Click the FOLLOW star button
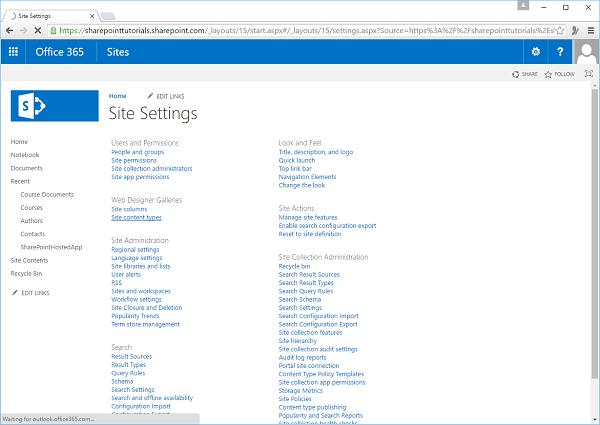The width and height of the screenshot is (600, 425). [559, 74]
